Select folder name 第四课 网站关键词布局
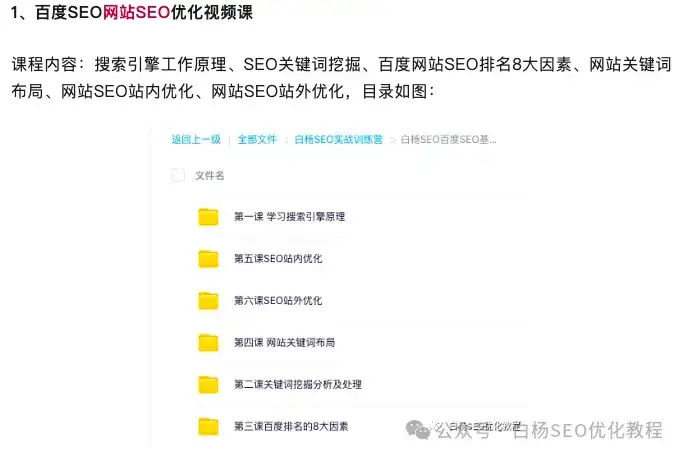684x457 pixels. (x=285, y=342)
